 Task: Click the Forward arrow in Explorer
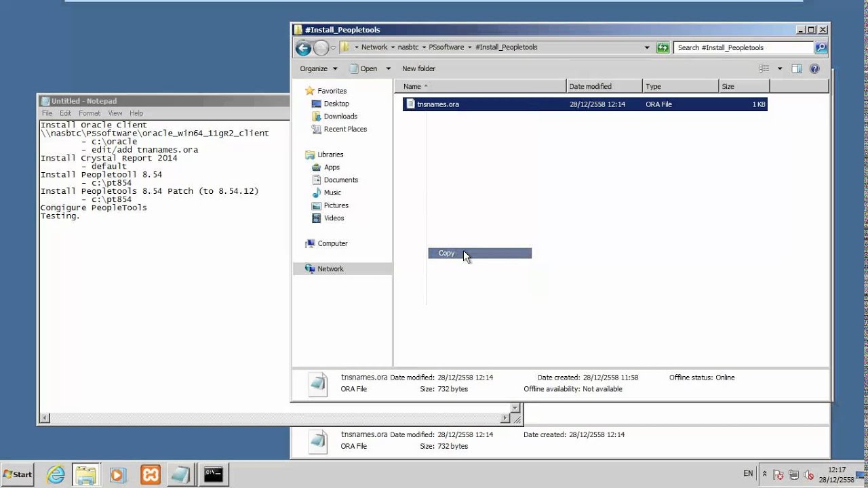click(x=321, y=47)
